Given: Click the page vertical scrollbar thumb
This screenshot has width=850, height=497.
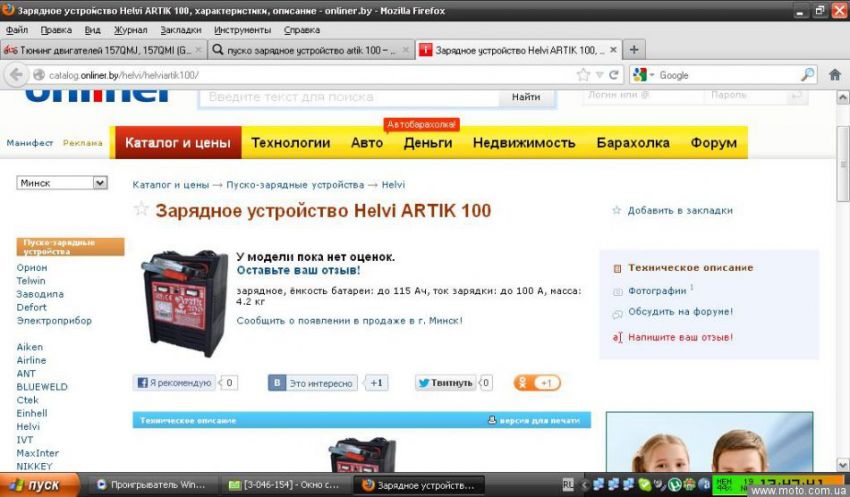Looking at the screenshot, I should (x=843, y=164).
